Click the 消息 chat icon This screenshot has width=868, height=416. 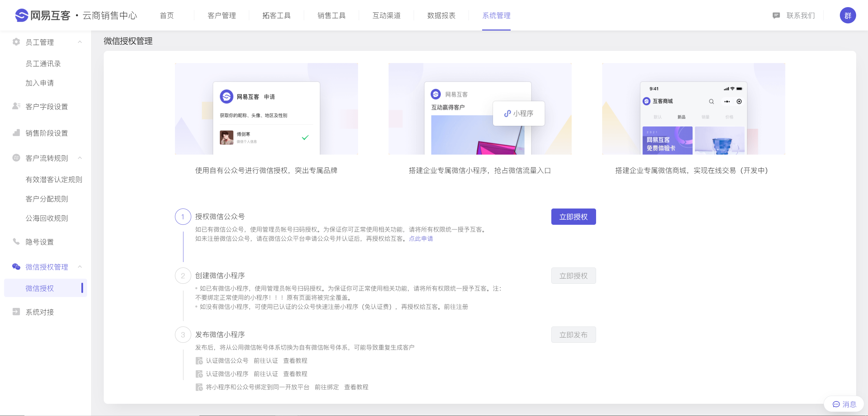point(836,404)
